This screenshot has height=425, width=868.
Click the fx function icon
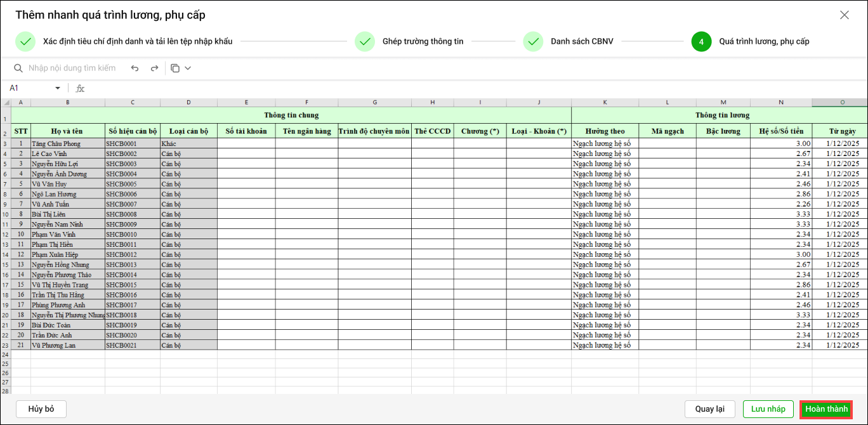click(x=80, y=88)
